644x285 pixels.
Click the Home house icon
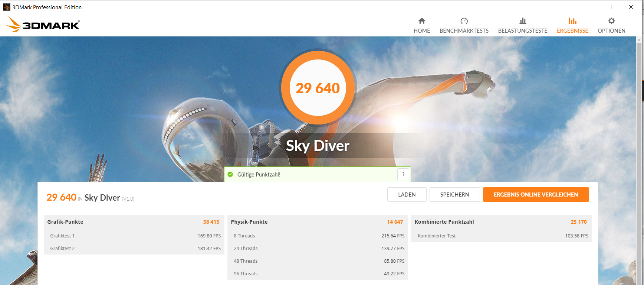tap(422, 21)
